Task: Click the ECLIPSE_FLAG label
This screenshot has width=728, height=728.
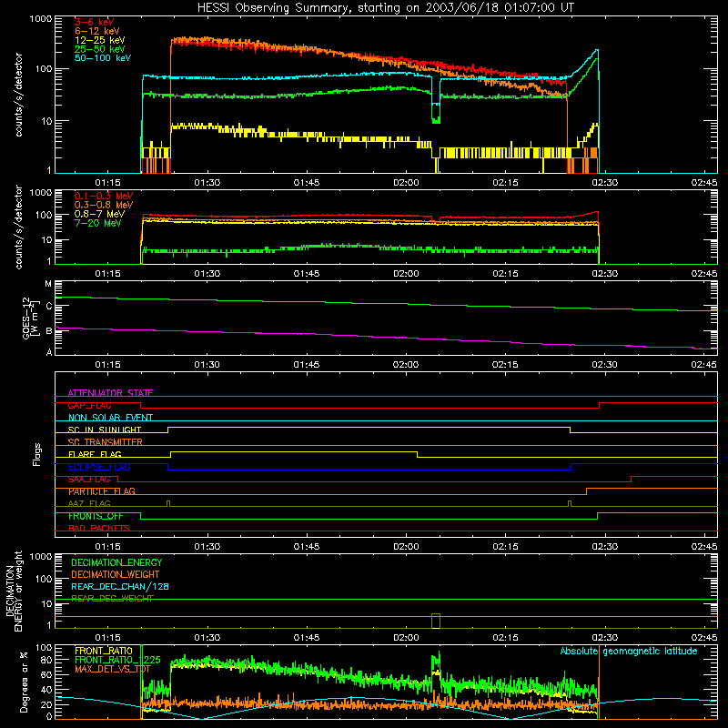Action: point(99,467)
